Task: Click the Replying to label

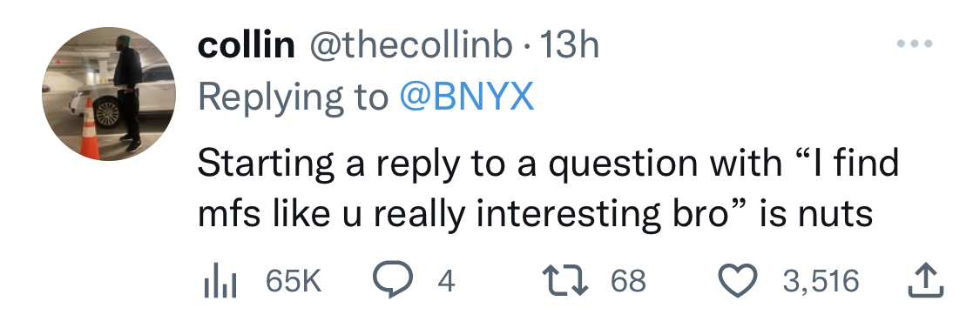Action: point(293,98)
